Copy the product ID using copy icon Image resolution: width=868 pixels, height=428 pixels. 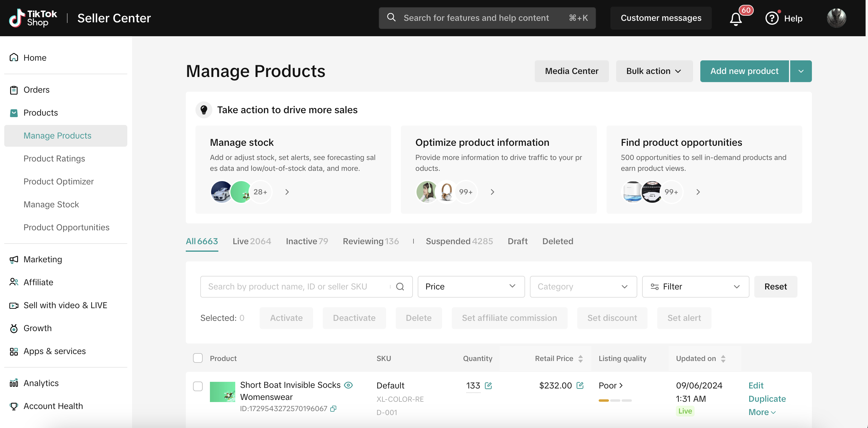tap(333, 408)
